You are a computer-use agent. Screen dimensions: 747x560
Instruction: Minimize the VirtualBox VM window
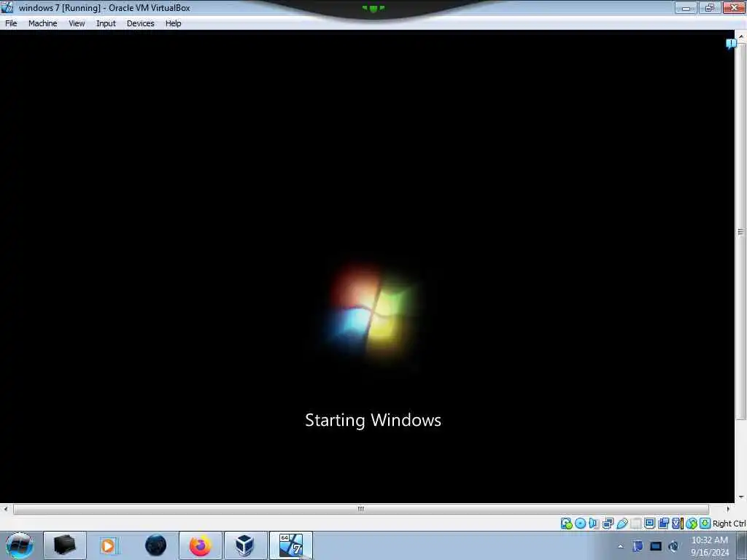coord(686,7)
